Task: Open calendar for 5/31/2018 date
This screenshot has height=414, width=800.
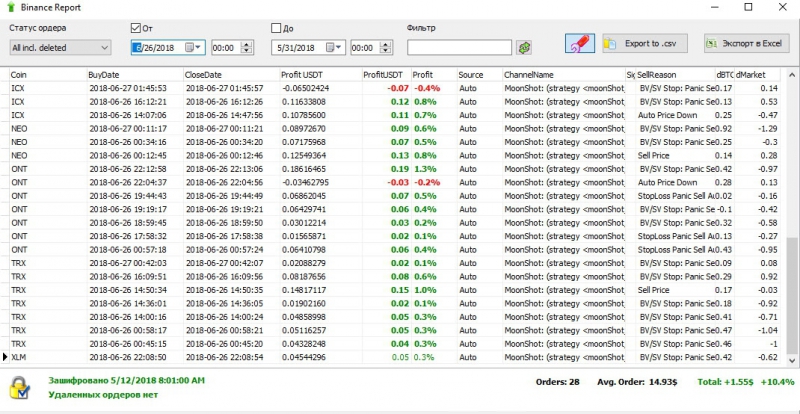Action: click(x=335, y=47)
